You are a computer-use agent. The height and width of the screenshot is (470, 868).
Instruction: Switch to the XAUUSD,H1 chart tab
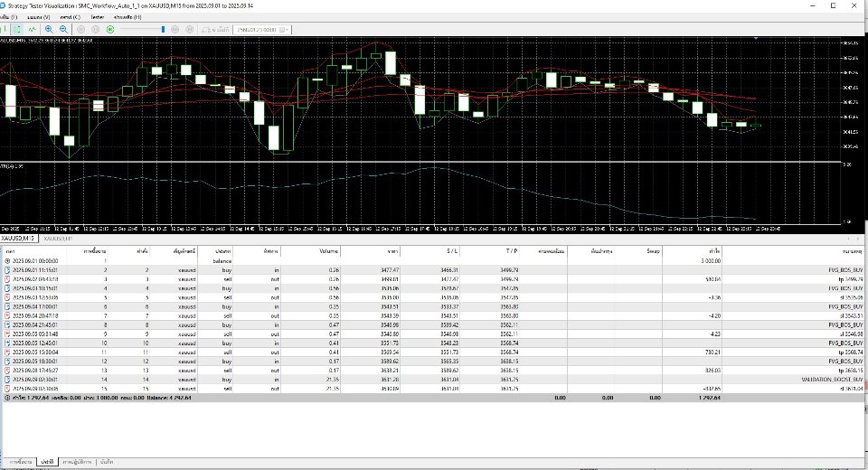click(58, 238)
